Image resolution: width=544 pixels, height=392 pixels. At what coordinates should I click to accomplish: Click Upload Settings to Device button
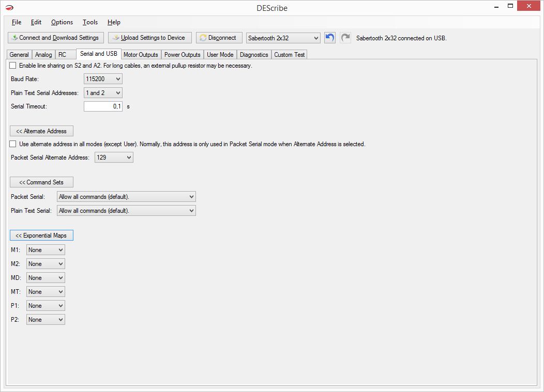pyautogui.click(x=150, y=38)
